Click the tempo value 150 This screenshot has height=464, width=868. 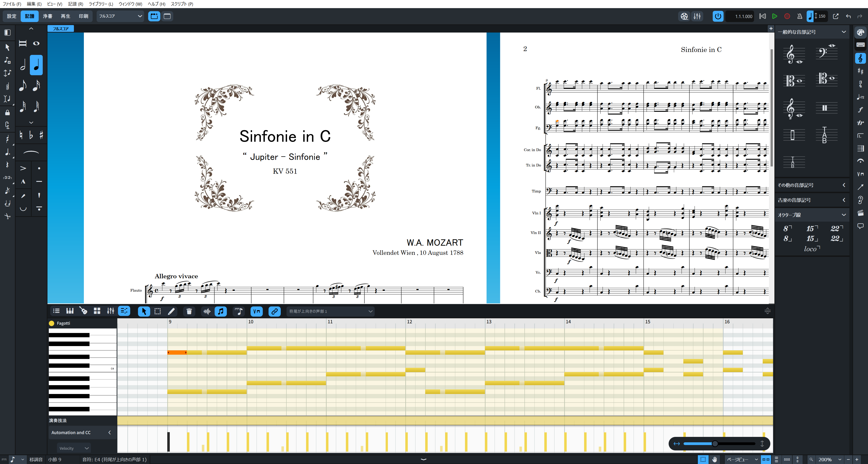point(822,16)
